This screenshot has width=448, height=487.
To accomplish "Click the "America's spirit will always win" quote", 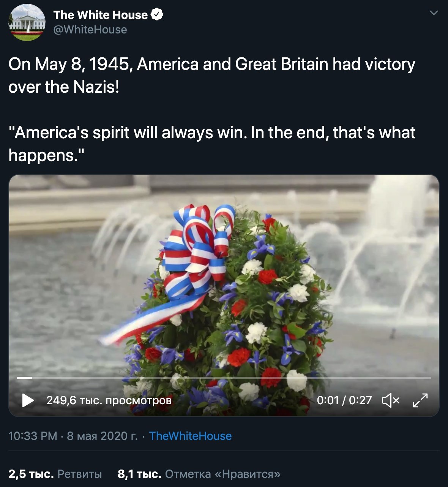I will point(212,144).
